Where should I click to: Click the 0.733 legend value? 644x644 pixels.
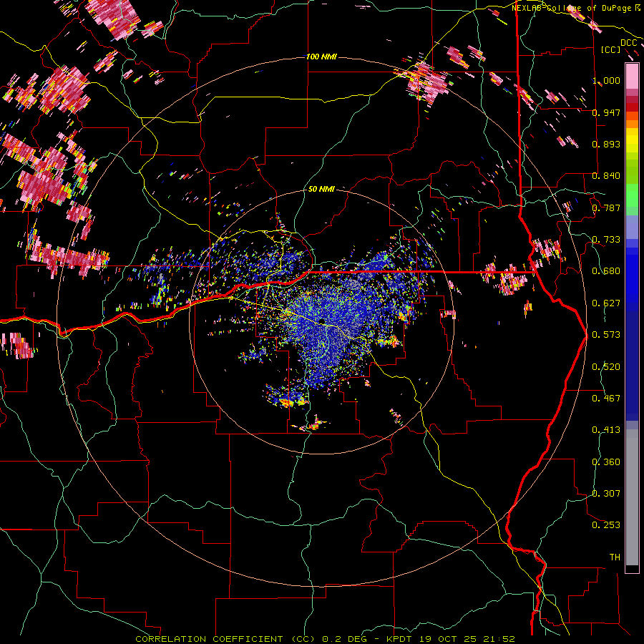coord(606,240)
